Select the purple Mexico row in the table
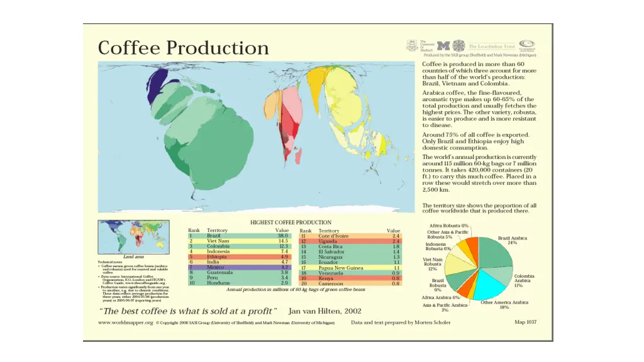644x362 pixels. [x=239, y=268]
